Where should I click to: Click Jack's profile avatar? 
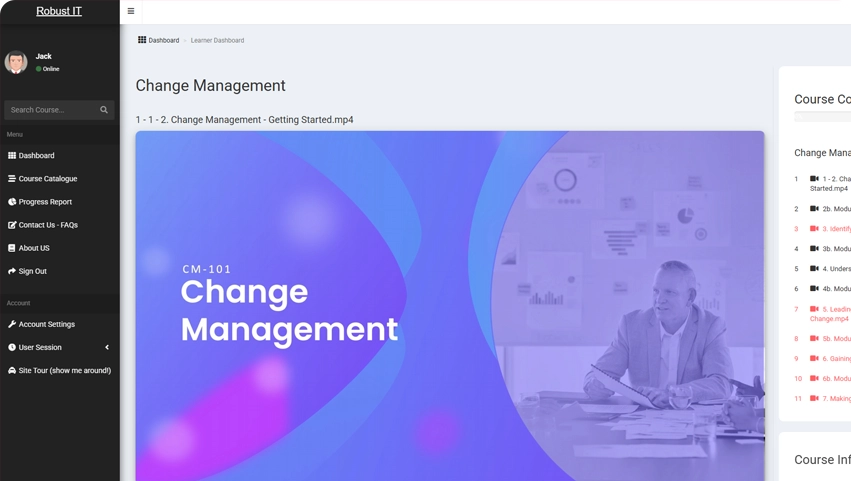pyautogui.click(x=16, y=62)
